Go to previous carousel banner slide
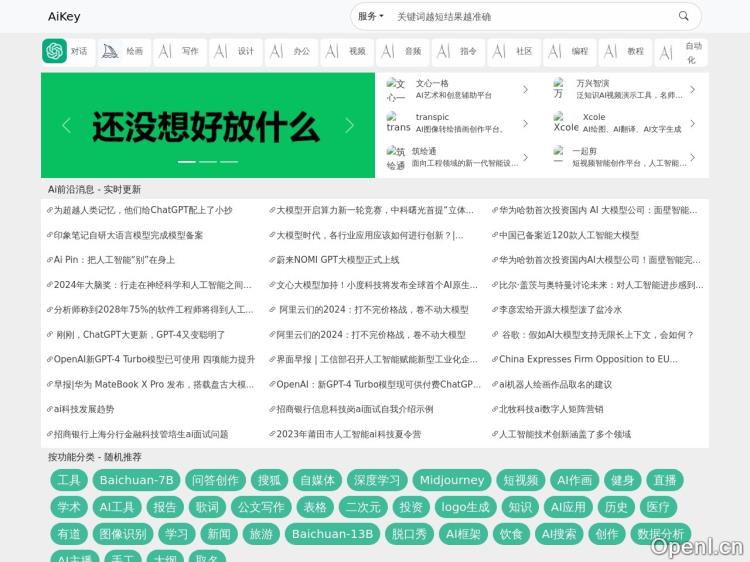750x562 pixels. [x=66, y=125]
